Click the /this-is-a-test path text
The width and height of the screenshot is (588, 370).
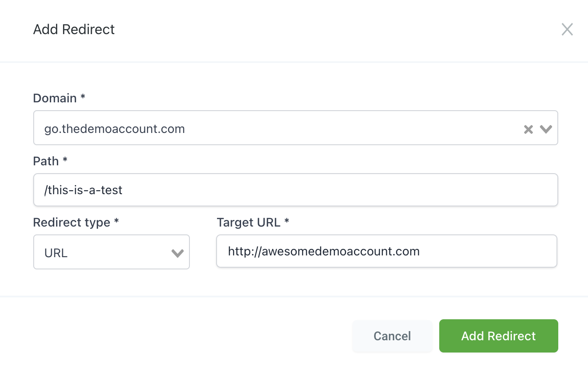coord(83,190)
